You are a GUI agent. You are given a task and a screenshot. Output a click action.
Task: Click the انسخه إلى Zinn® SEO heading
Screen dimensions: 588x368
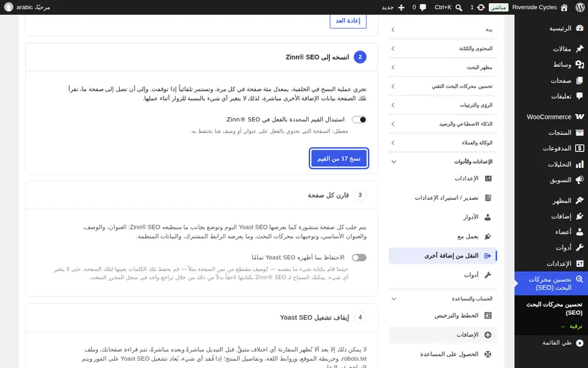point(317,57)
